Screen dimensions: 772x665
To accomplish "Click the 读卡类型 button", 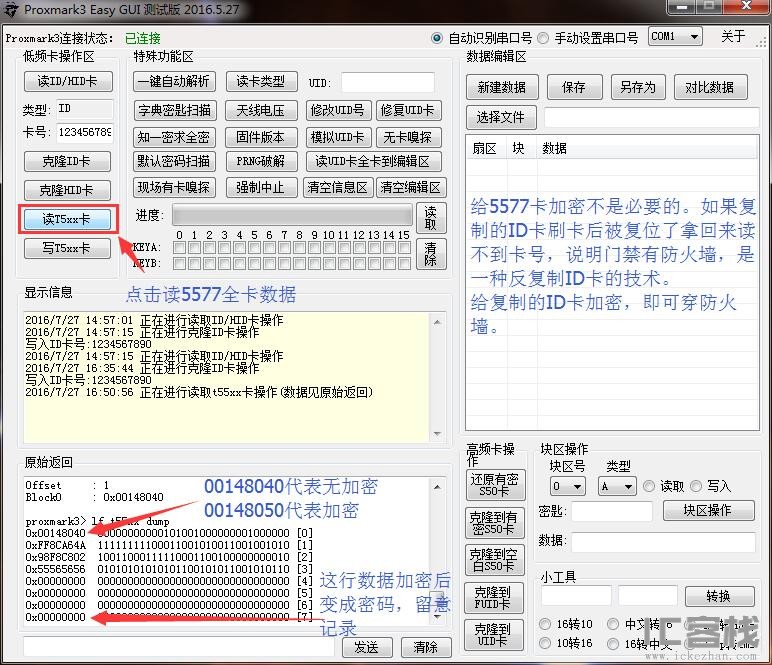I will pos(261,81).
